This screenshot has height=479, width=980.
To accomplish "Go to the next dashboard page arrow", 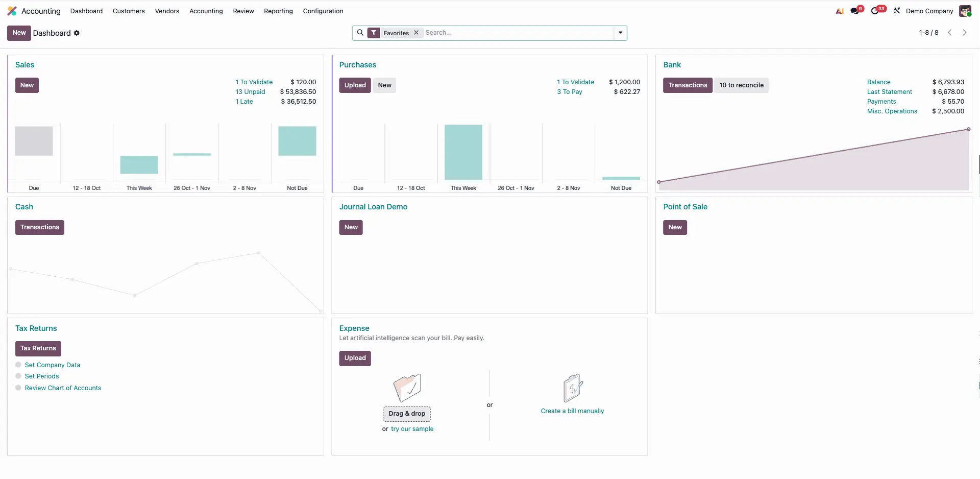I will coord(965,32).
